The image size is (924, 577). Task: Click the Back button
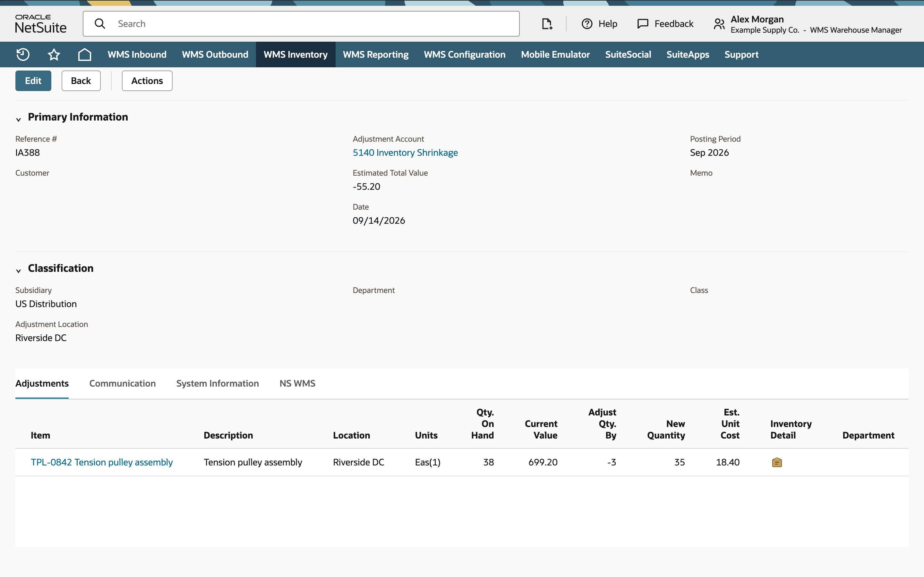(x=81, y=81)
